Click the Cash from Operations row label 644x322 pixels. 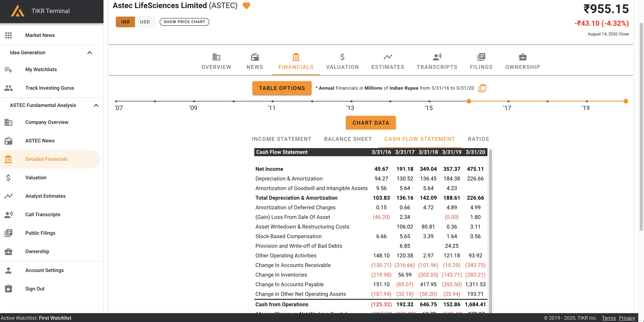282,304
